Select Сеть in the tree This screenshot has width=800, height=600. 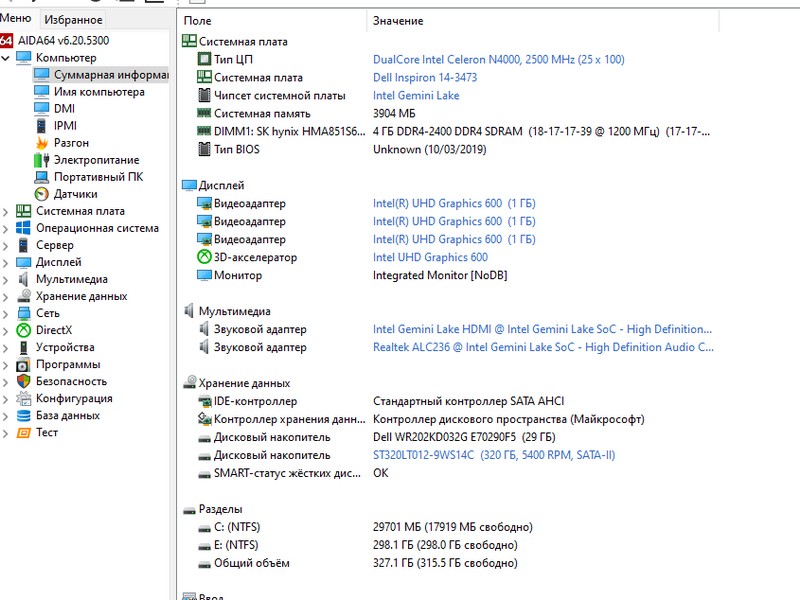47,313
